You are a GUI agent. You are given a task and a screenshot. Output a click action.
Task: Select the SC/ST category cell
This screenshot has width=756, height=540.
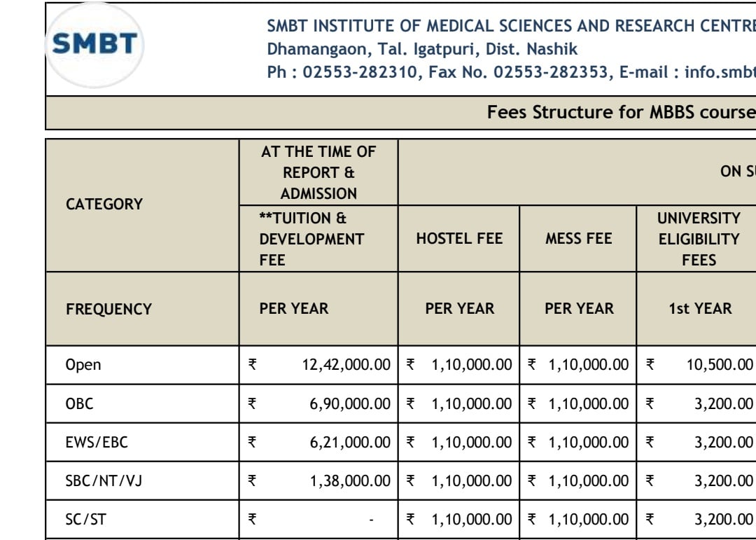click(x=86, y=519)
